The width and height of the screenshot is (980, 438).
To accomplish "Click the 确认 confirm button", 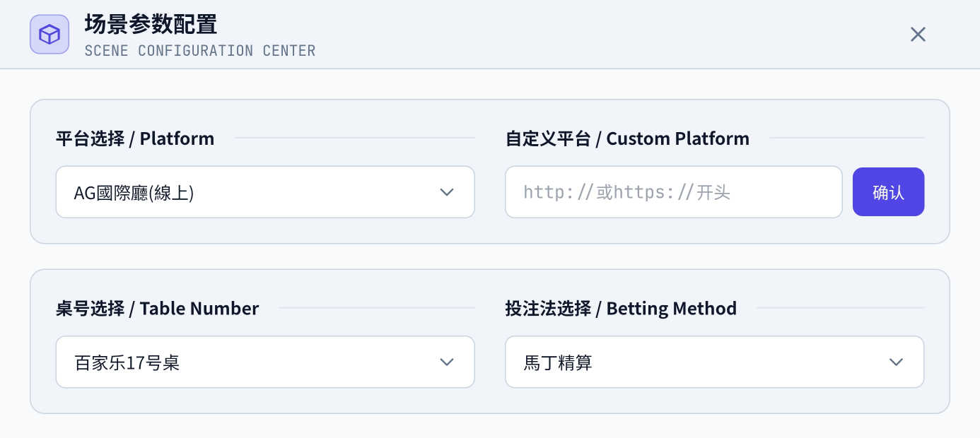I will pyautogui.click(x=888, y=192).
